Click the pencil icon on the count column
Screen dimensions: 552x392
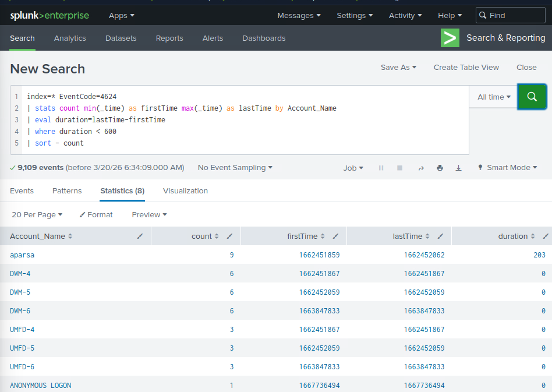coord(229,236)
